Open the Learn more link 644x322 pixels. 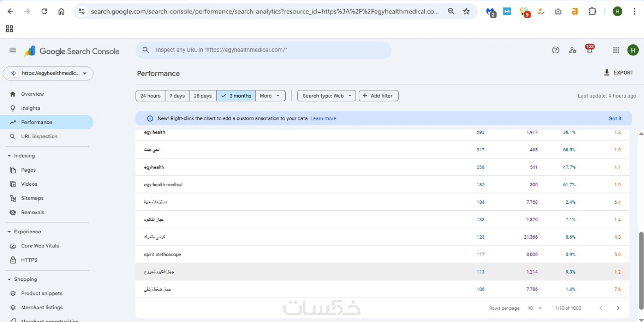323,119
